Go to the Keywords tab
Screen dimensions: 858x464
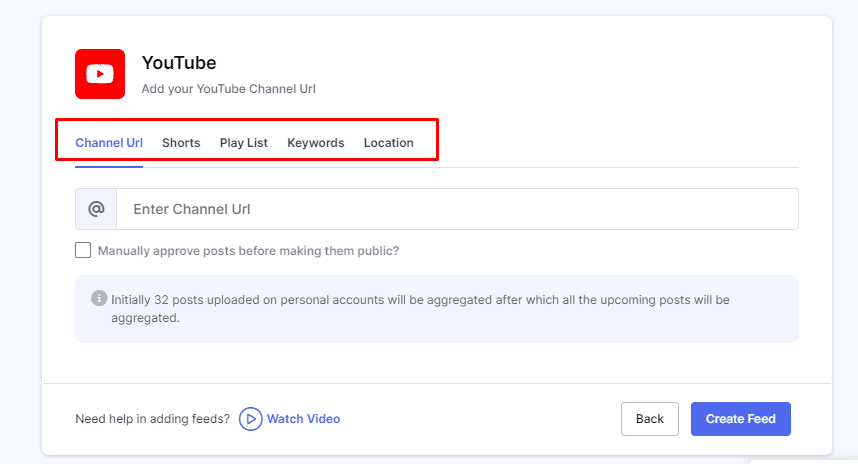pyautogui.click(x=316, y=143)
